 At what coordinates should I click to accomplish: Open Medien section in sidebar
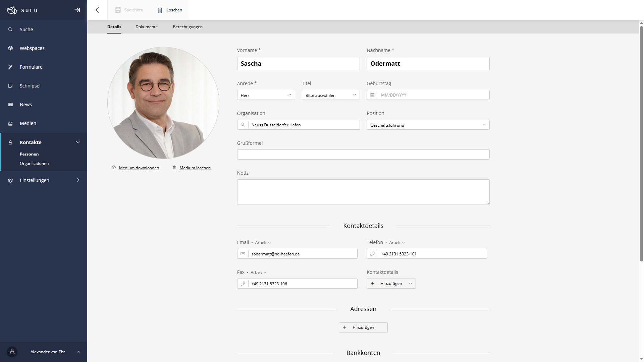pyautogui.click(x=28, y=123)
